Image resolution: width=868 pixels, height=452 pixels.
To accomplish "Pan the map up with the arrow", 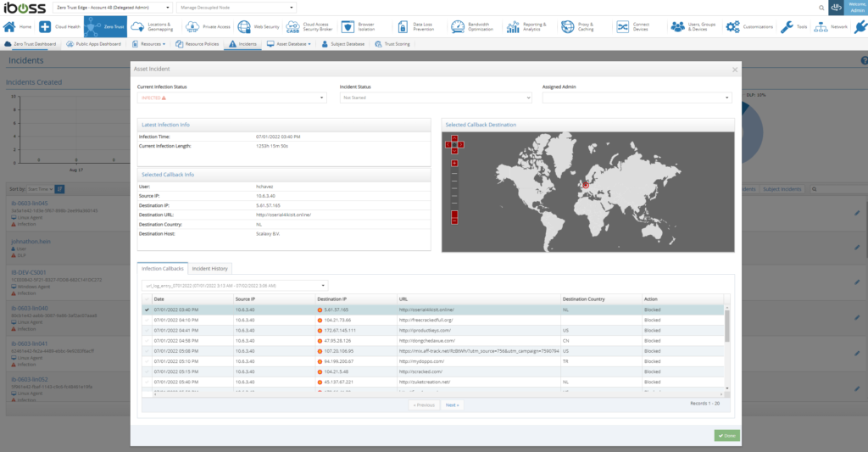I will click(454, 138).
